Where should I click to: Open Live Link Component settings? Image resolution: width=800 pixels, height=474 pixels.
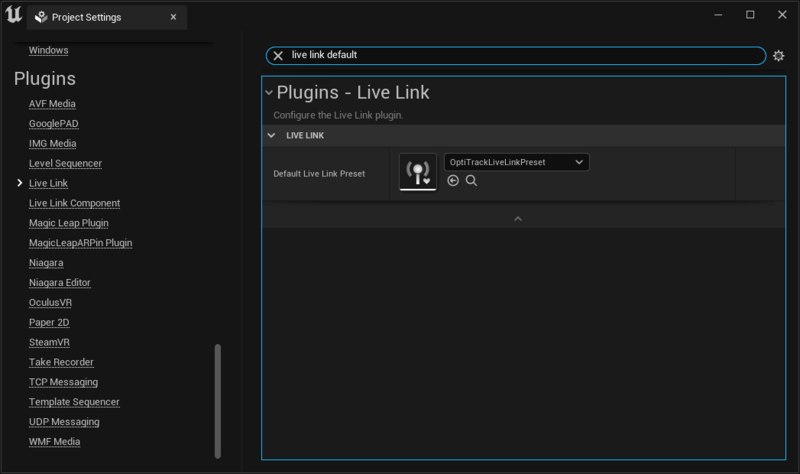coord(74,203)
